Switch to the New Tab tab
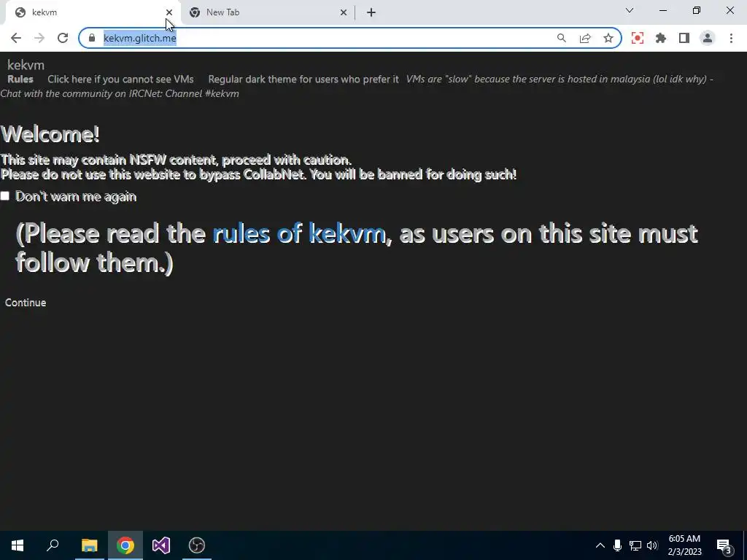 click(x=268, y=12)
